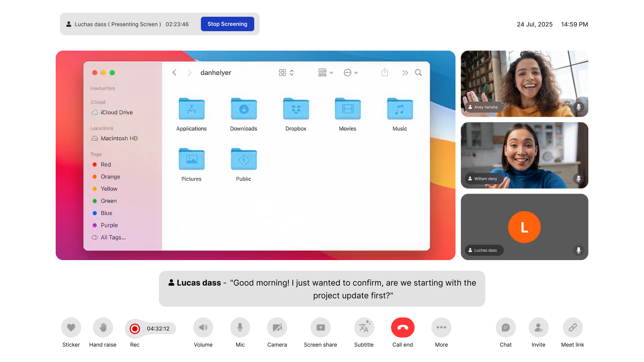644x362 pixels.
Task: Open the Invite participants dialog
Action: tap(539, 327)
